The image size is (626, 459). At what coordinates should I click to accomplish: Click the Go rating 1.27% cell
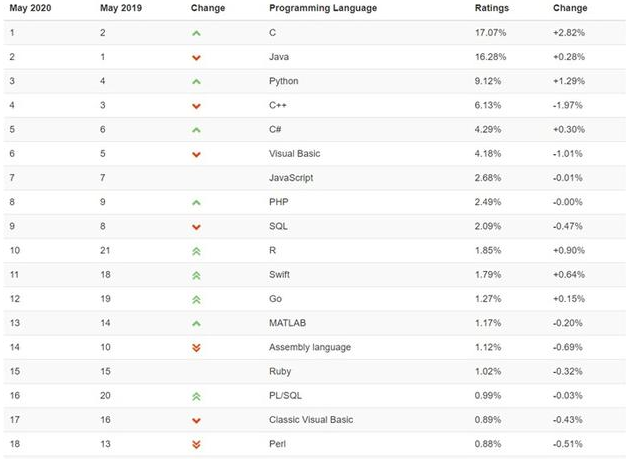pos(489,298)
